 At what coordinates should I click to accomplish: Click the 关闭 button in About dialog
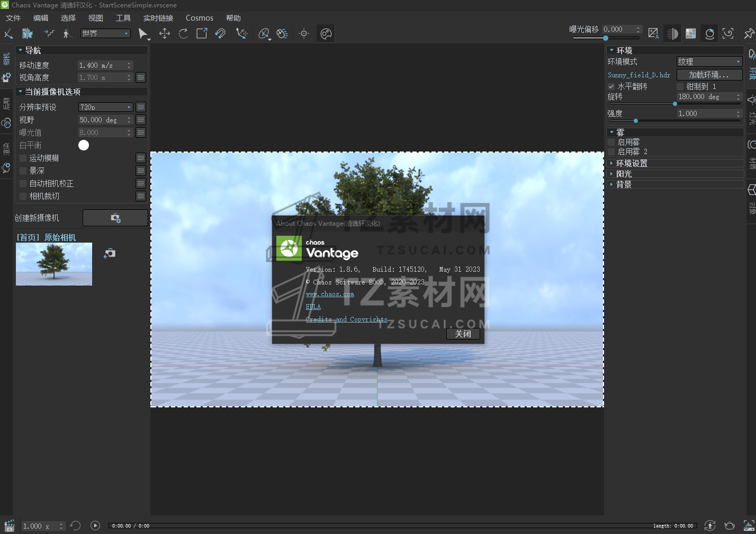click(463, 334)
